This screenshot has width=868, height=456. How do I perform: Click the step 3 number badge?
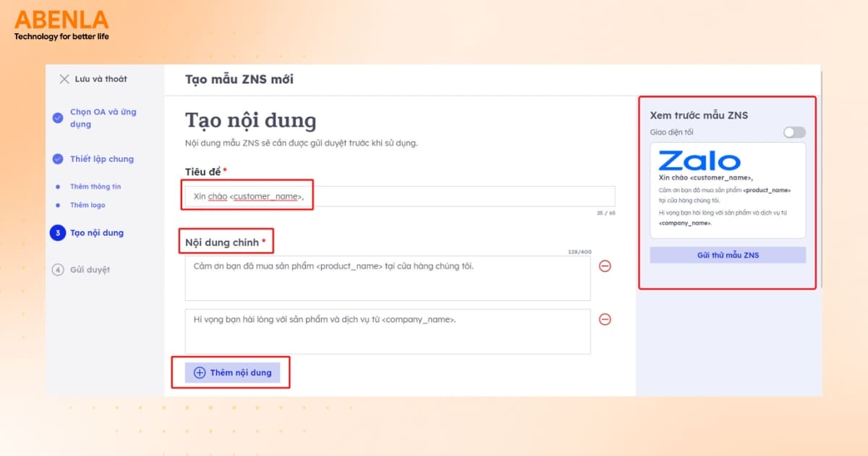point(58,233)
